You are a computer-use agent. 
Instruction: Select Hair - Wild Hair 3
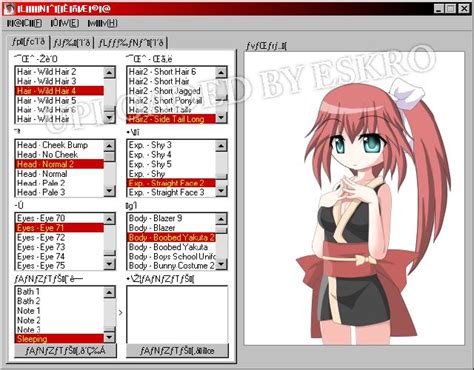point(60,81)
